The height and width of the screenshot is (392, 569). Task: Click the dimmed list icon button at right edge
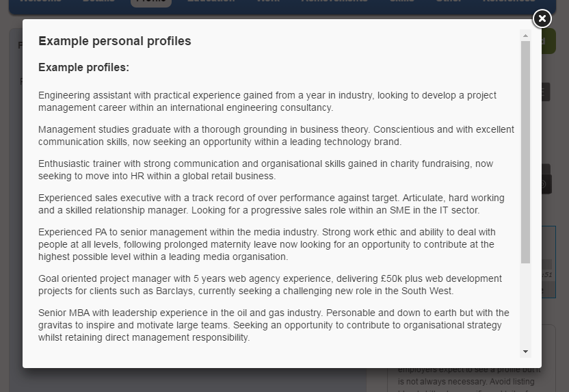coord(546,92)
